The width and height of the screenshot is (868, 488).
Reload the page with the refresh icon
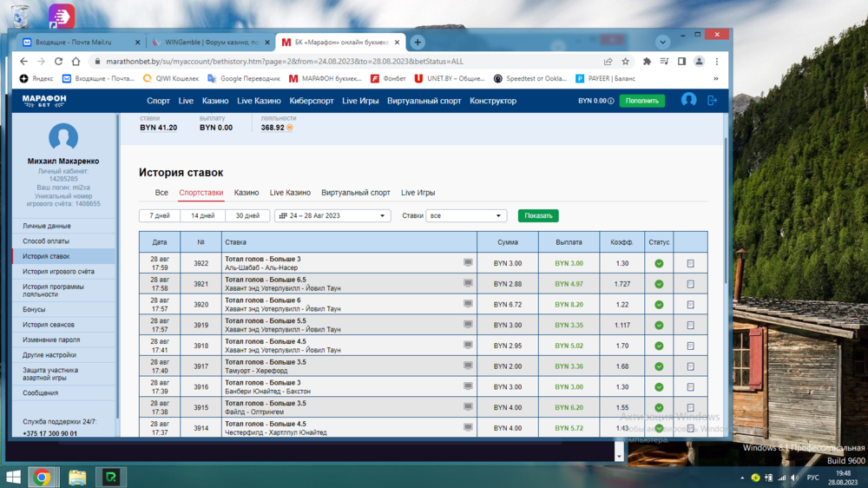(58, 62)
